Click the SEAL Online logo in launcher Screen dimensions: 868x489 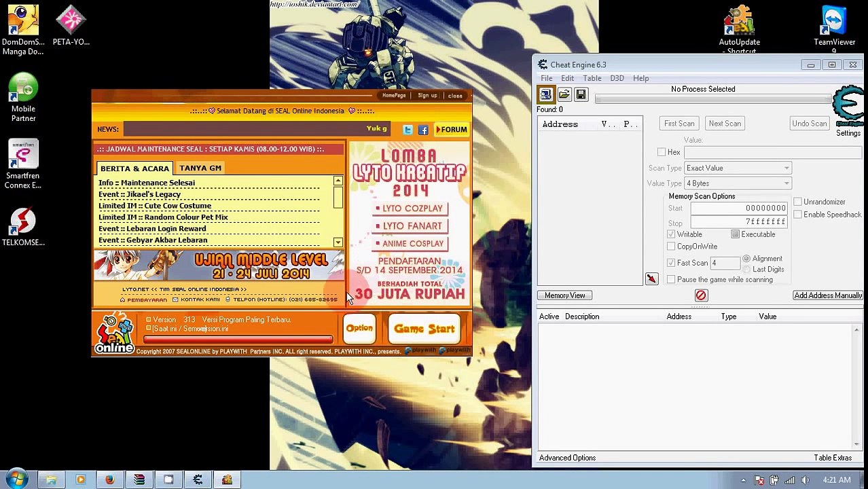(114, 333)
